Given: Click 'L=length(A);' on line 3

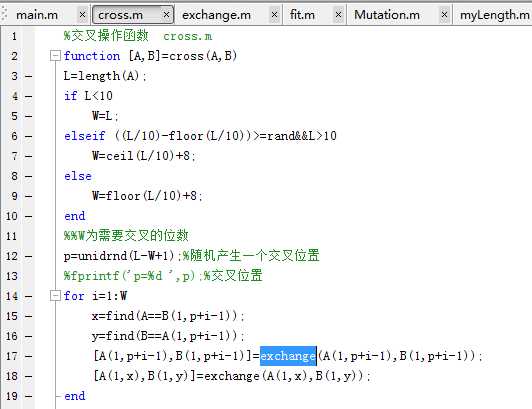Looking at the screenshot, I should click(x=105, y=76).
